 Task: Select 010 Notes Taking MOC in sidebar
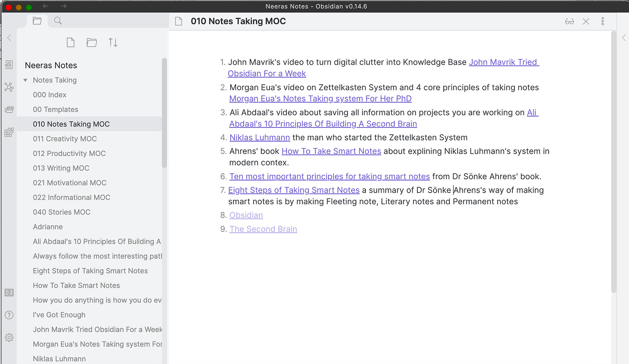89,124
